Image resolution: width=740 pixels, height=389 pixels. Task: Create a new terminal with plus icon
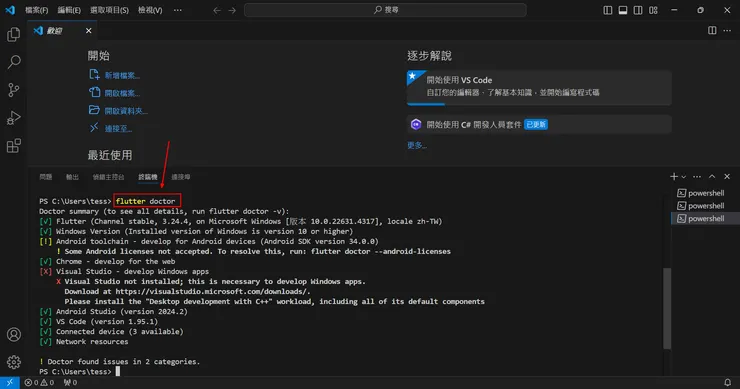tap(673, 177)
